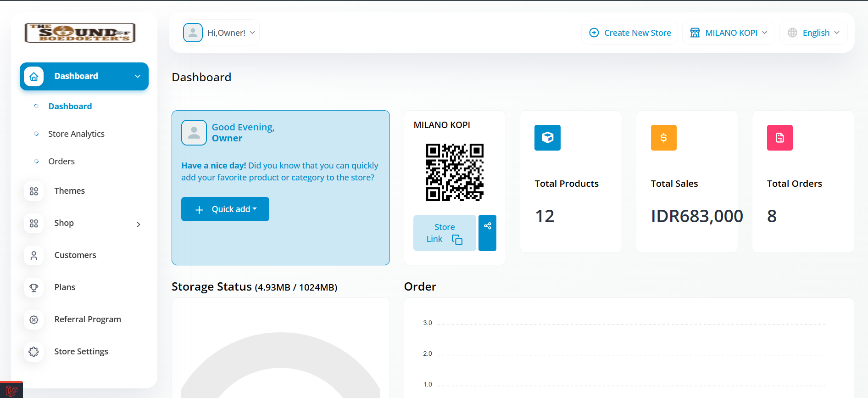868x398 pixels.
Task: Click the storage usage donut chart
Action: pos(281,365)
